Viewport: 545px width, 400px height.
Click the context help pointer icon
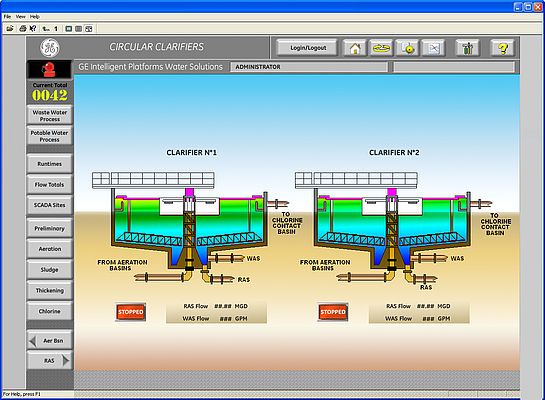pos(33,28)
